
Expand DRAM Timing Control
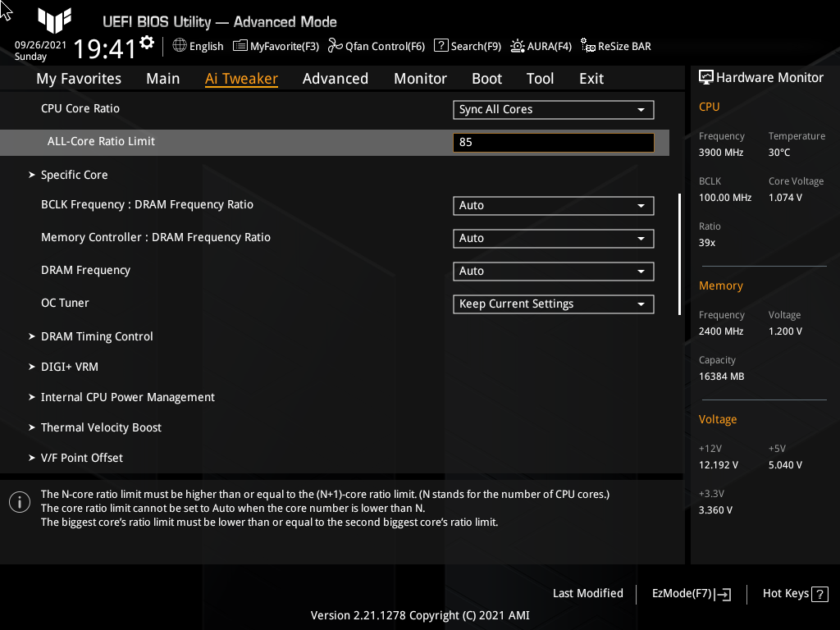click(96, 336)
